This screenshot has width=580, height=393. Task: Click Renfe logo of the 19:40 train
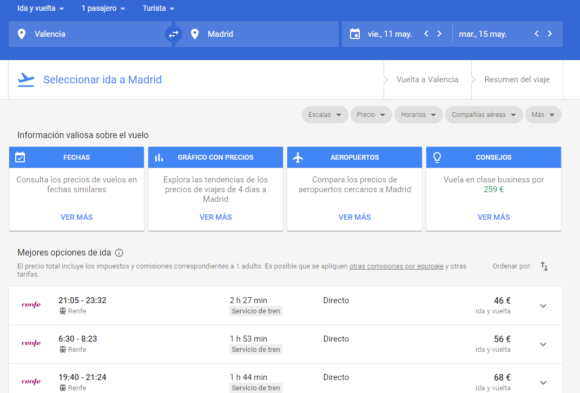(x=31, y=382)
